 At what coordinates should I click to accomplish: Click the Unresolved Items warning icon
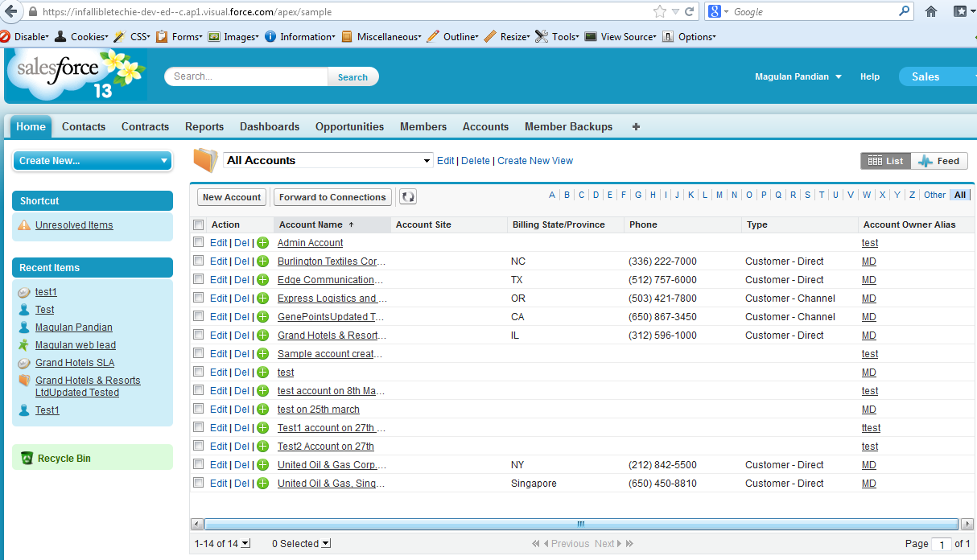(25, 225)
